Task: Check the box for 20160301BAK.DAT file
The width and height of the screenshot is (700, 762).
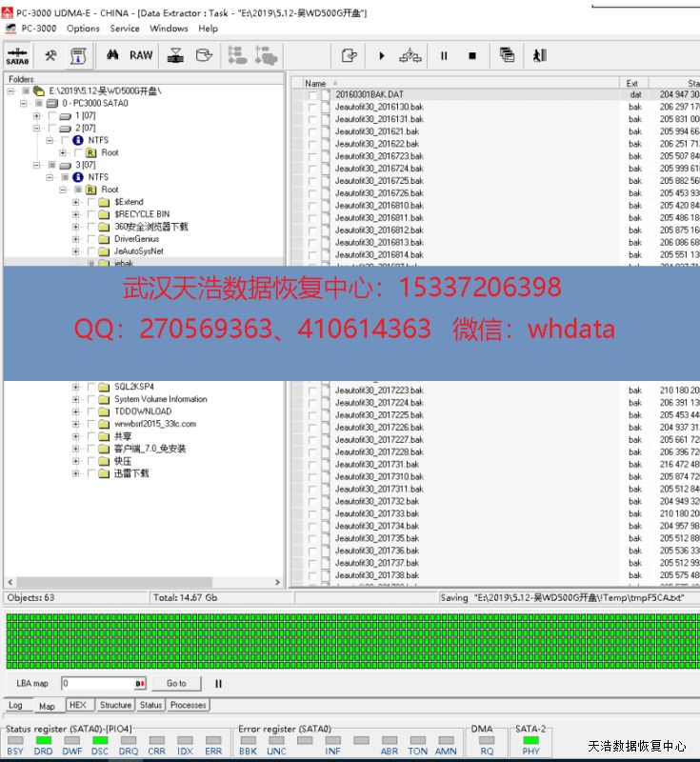Action: [312, 95]
